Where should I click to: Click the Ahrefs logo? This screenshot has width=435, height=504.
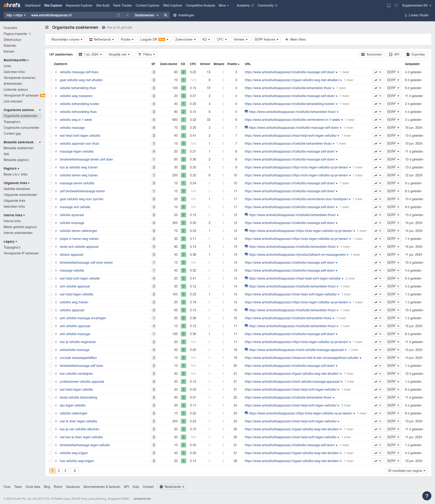[12, 5]
